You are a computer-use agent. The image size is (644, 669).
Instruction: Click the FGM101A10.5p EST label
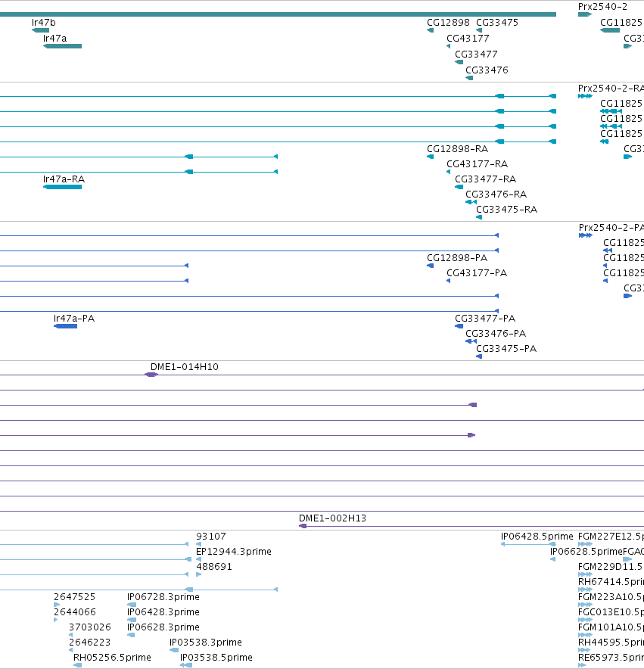tap(611, 627)
